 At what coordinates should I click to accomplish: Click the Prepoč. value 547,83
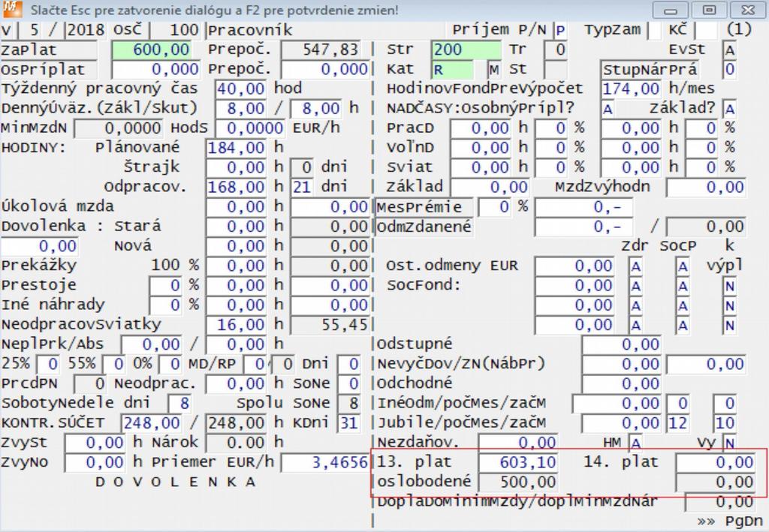point(321,50)
